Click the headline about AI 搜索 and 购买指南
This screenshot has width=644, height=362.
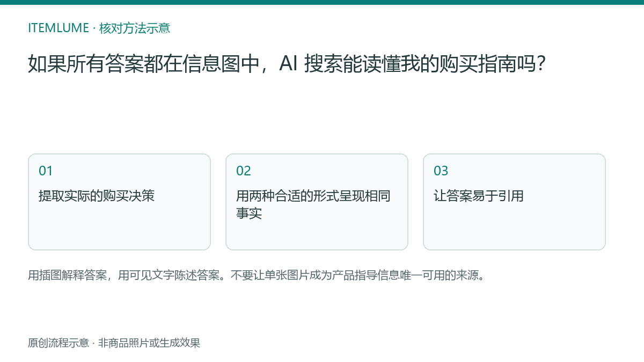[287, 64]
